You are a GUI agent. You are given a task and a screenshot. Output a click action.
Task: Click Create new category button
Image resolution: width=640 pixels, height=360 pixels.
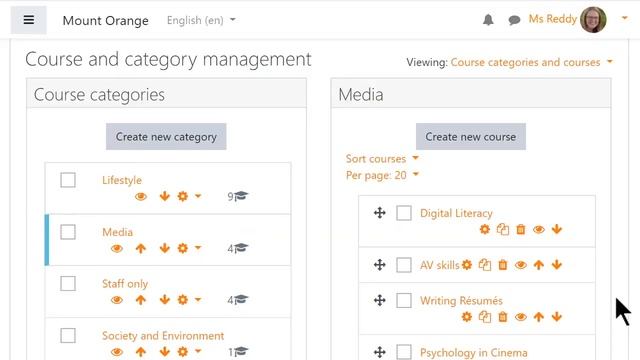(166, 137)
